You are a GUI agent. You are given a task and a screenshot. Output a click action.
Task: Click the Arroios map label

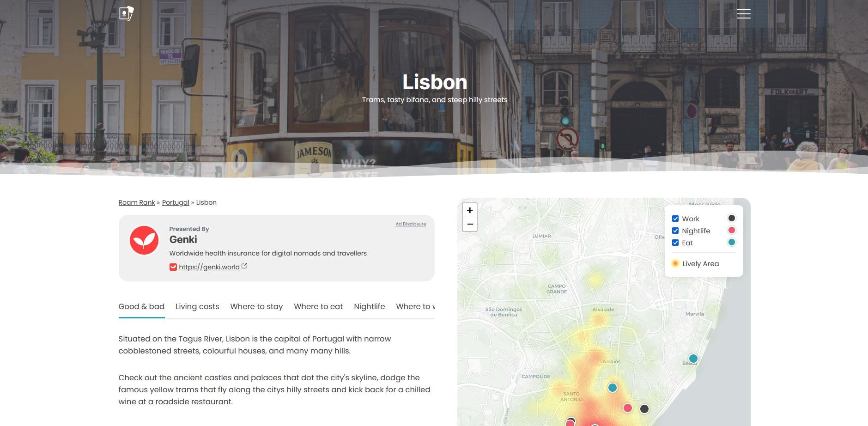tap(612, 362)
